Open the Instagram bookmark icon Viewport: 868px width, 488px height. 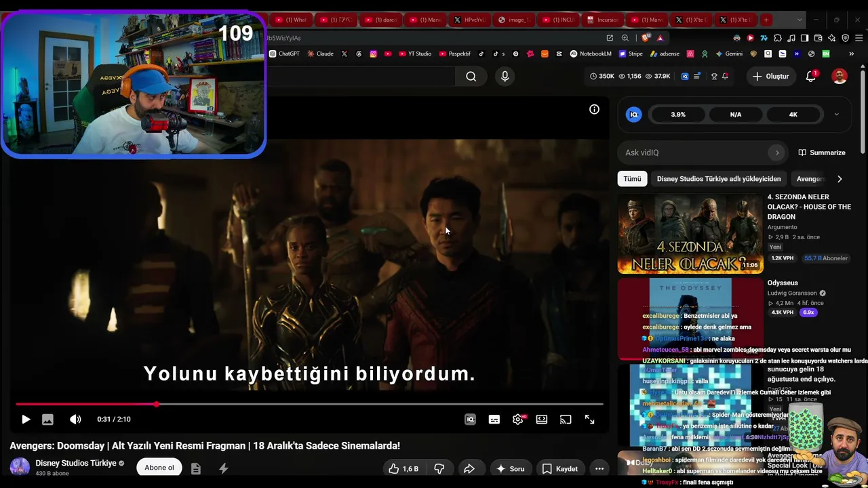coord(373,54)
